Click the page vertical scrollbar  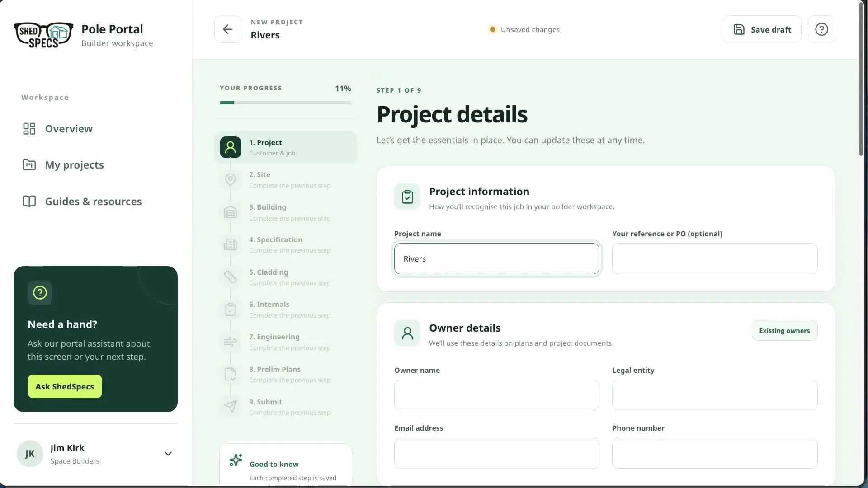(861, 79)
